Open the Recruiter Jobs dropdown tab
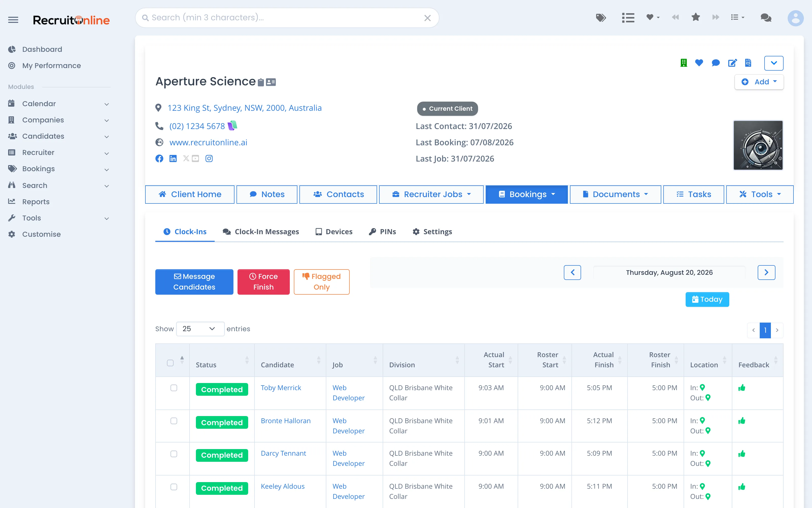 (x=431, y=194)
